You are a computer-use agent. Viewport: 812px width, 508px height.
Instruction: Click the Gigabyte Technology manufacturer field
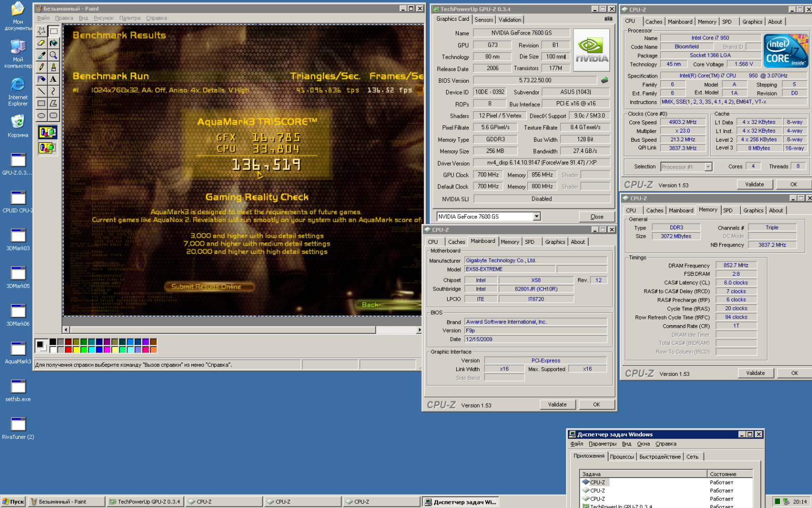[x=535, y=261]
